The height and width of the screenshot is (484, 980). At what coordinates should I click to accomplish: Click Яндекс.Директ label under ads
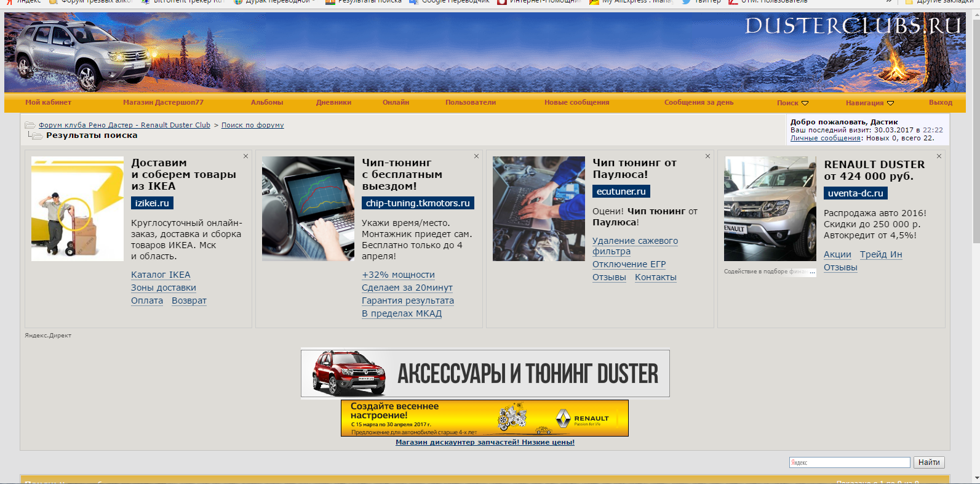pyautogui.click(x=48, y=336)
